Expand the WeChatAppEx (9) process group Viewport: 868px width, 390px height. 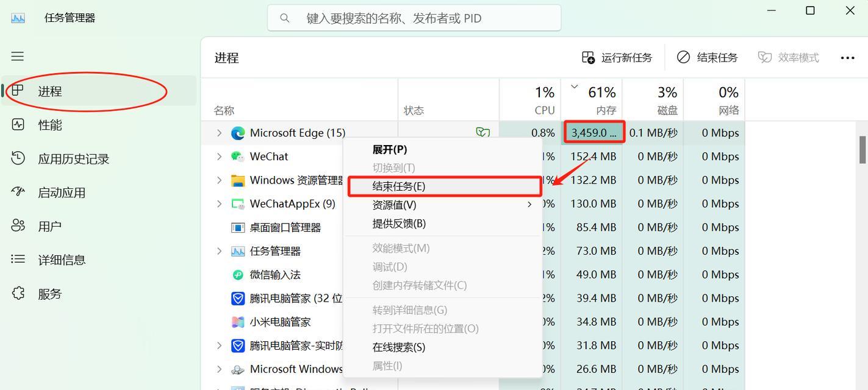[219, 204]
